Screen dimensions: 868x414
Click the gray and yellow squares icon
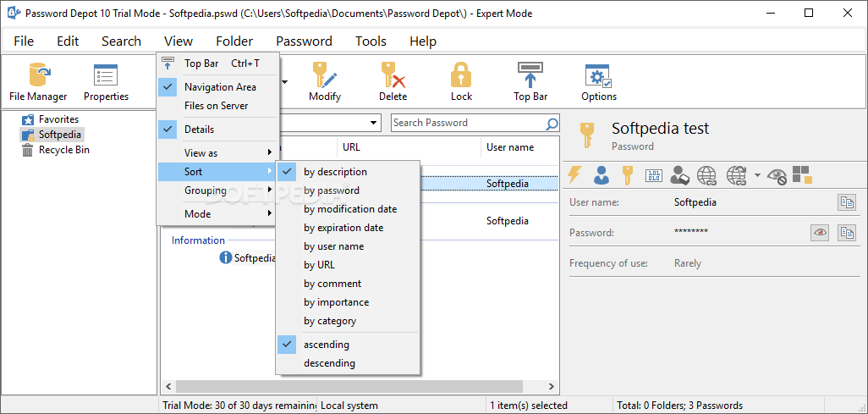801,174
